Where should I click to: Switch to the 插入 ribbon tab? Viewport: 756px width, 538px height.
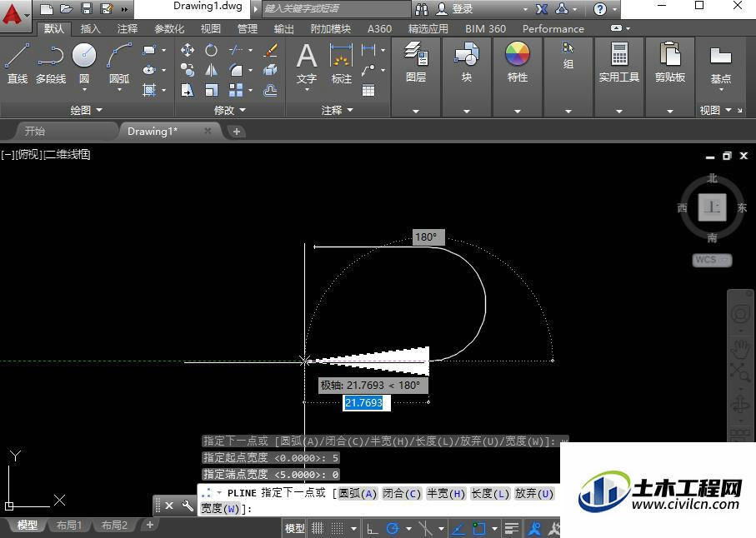pyautogui.click(x=90, y=29)
